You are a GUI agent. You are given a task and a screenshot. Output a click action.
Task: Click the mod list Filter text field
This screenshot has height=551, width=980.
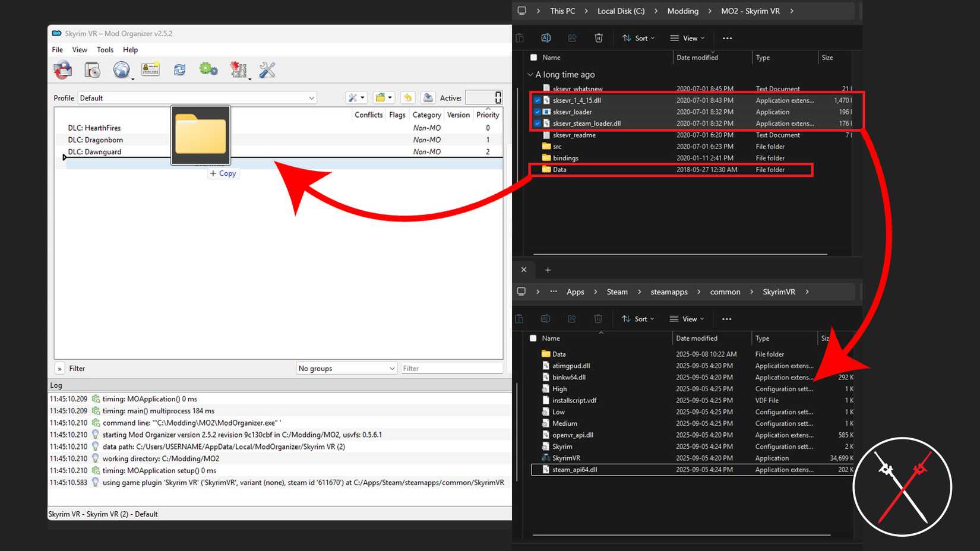(x=451, y=369)
